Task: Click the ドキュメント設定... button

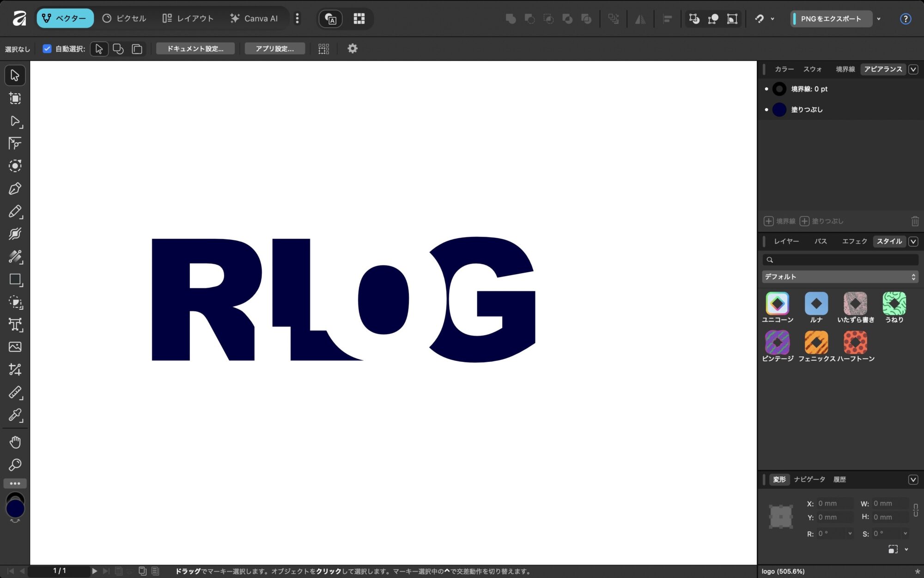Action: 195,48
